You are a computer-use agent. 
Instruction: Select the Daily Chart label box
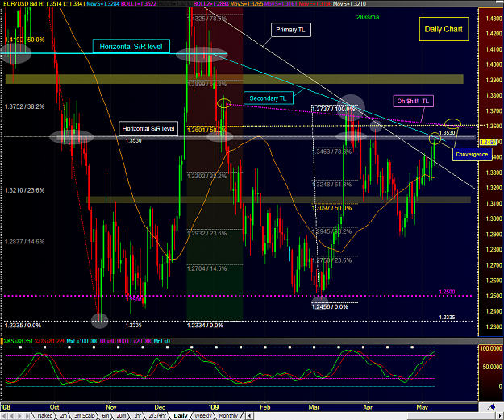[x=444, y=29]
